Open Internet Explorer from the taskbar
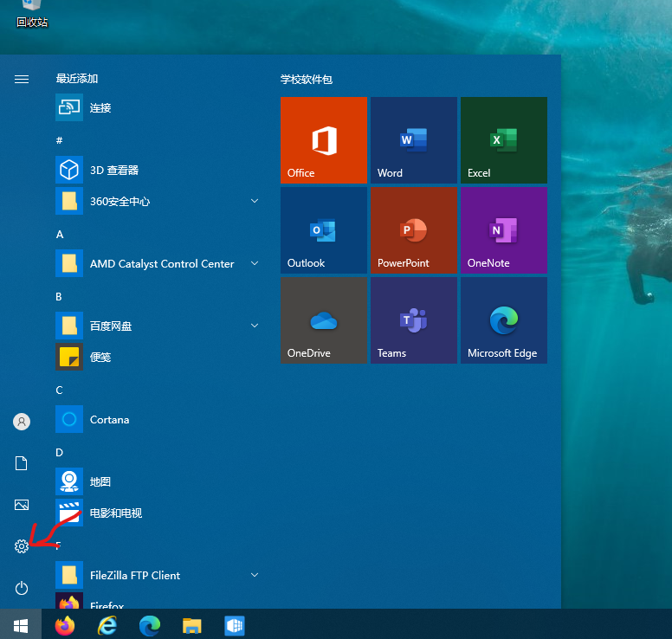 tap(107, 626)
